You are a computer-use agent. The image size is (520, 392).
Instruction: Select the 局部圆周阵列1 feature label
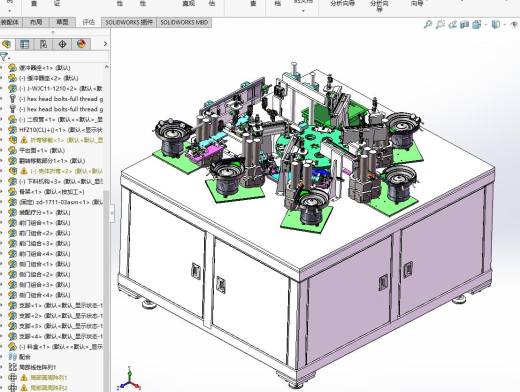coord(49,378)
